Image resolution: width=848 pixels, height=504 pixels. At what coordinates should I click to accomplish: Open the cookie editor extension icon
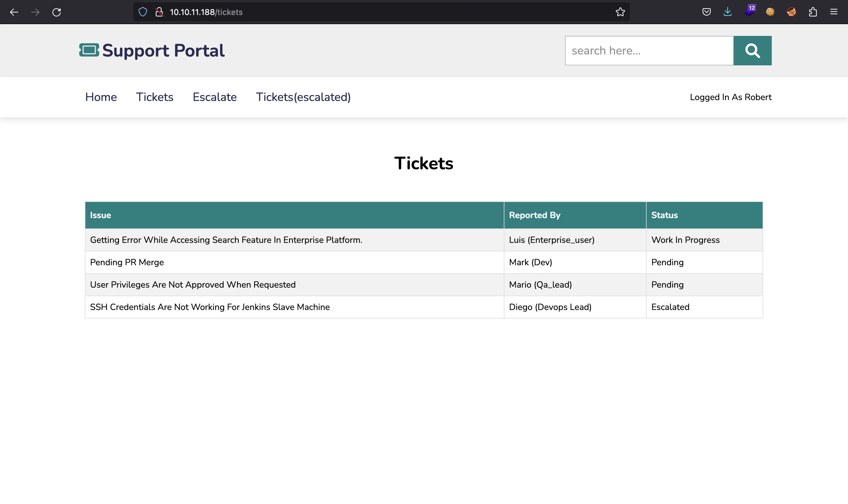pyautogui.click(x=770, y=12)
